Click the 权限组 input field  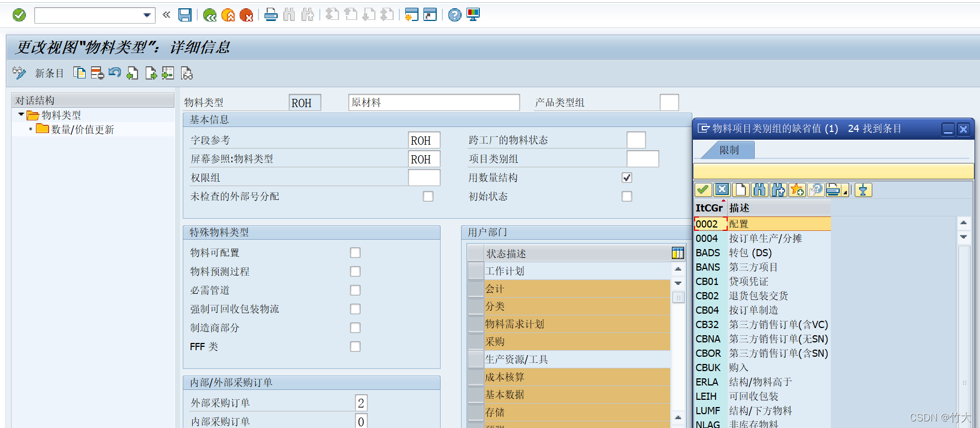tap(424, 178)
